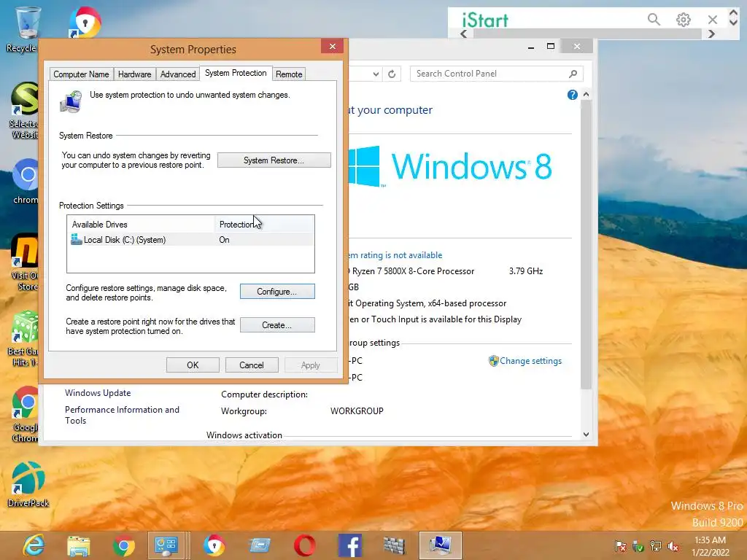Viewport: 747px width, 560px height.
Task: Click the Control Panel scroll up arrow
Action: coord(586,95)
